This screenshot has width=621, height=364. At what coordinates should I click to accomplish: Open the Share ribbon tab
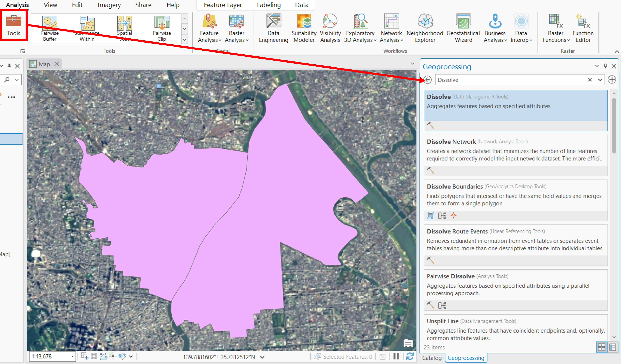[x=143, y=5]
